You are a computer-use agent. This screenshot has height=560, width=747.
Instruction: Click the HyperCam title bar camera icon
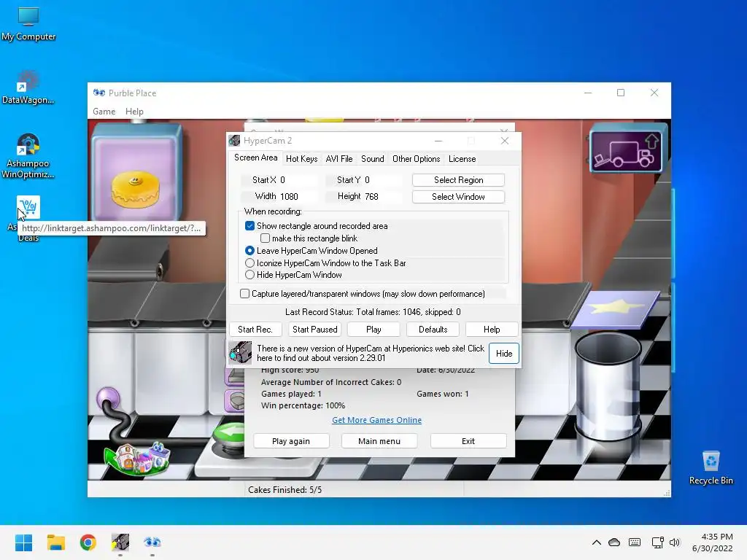tap(234, 141)
